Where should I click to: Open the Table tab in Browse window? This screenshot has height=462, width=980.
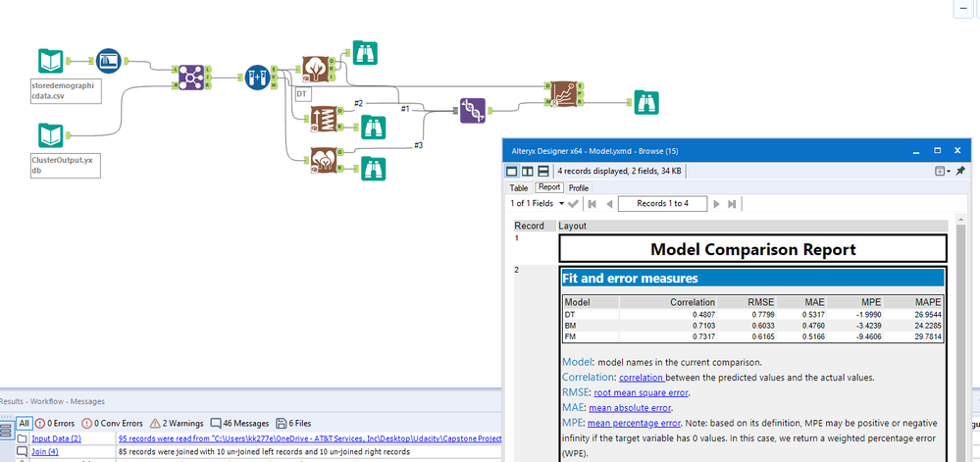519,187
